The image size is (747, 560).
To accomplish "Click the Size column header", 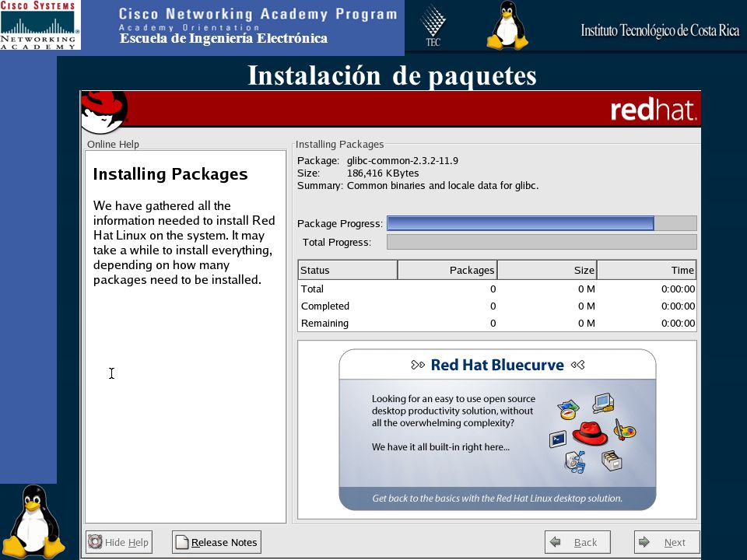I will click(547, 270).
